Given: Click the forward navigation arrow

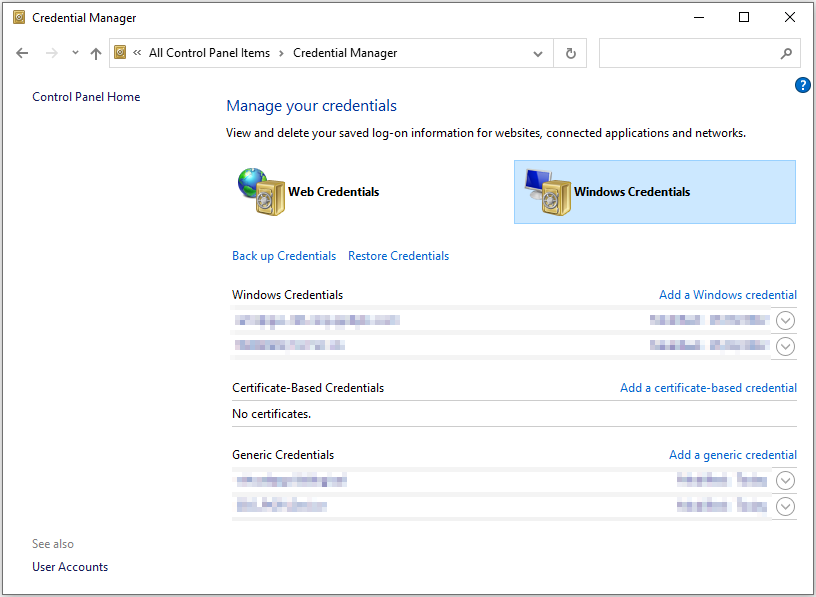Looking at the screenshot, I should click(x=51, y=52).
